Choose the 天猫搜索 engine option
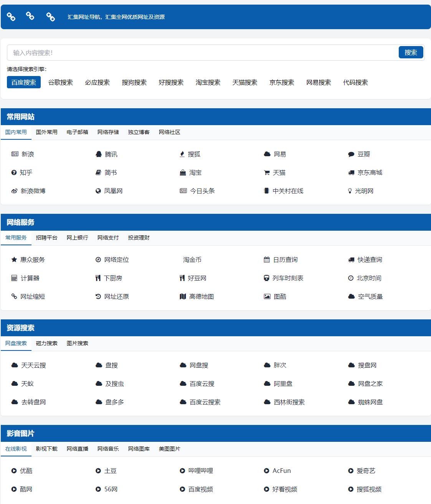 (x=245, y=82)
